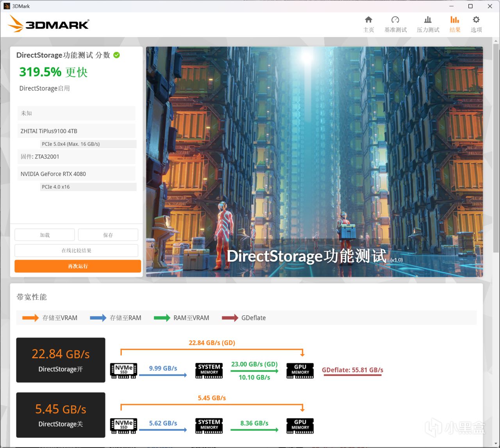Click the orange 存储至VRAM legend arrow
This screenshot has width=500, height=448.
pyautogui.click(x=30, y=318)
